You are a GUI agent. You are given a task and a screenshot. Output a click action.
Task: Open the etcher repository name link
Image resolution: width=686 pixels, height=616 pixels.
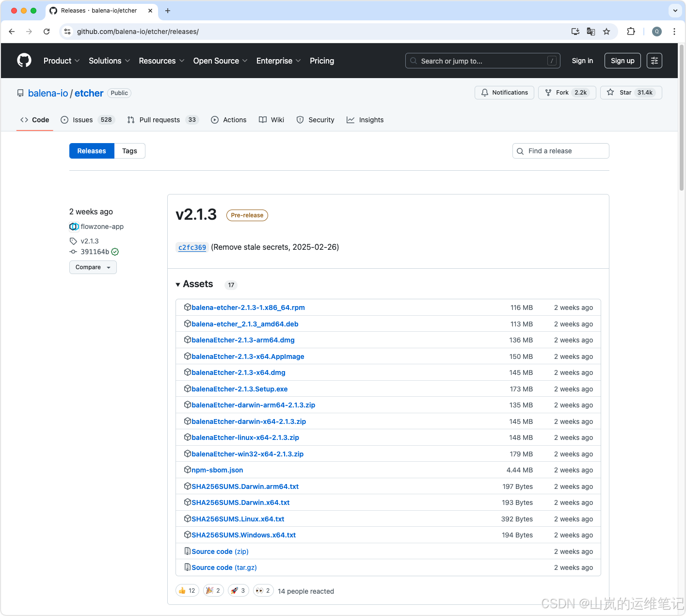pyautogui.click(x=89, y=93)
